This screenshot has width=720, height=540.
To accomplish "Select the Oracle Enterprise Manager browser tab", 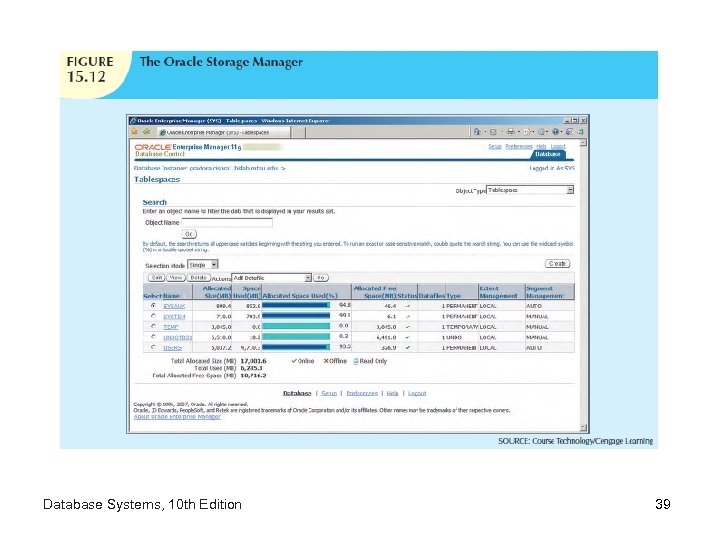I will point(222,132).
